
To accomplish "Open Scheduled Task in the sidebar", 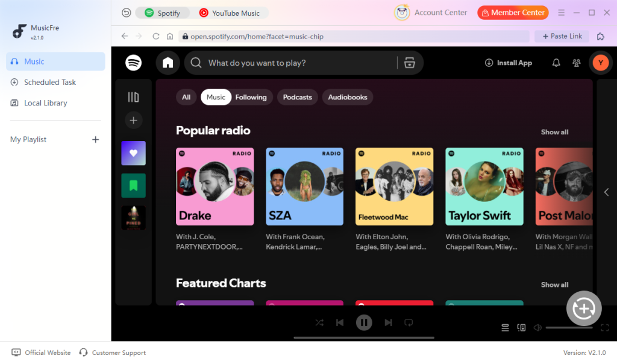I will (55, 82).
